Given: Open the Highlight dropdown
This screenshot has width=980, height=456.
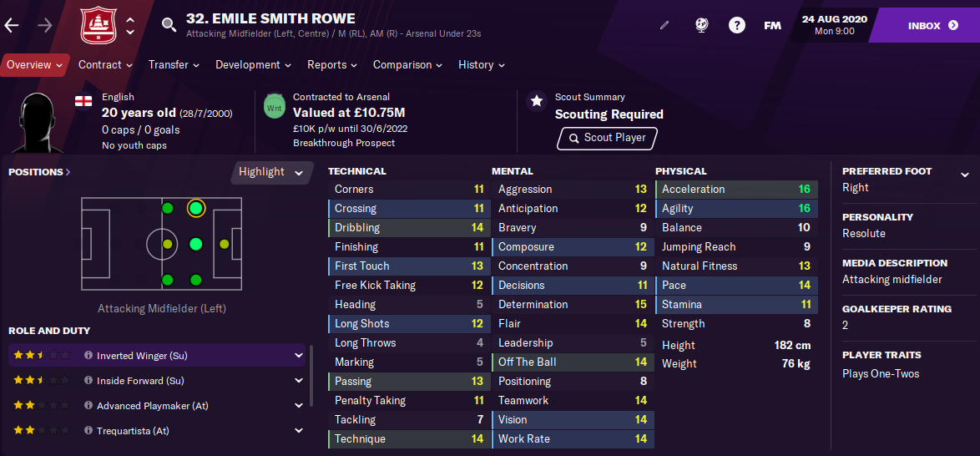Looking at the screenshot, I should coord(271,172).
